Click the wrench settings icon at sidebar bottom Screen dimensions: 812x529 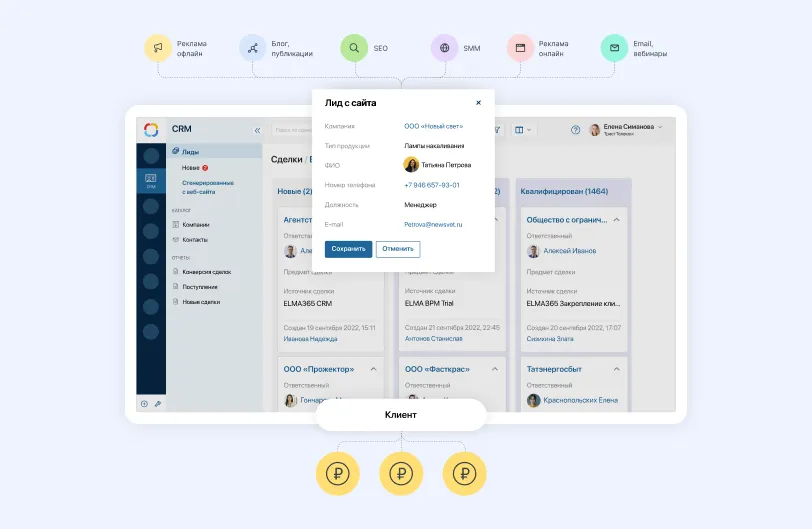(x=158, y=404)
